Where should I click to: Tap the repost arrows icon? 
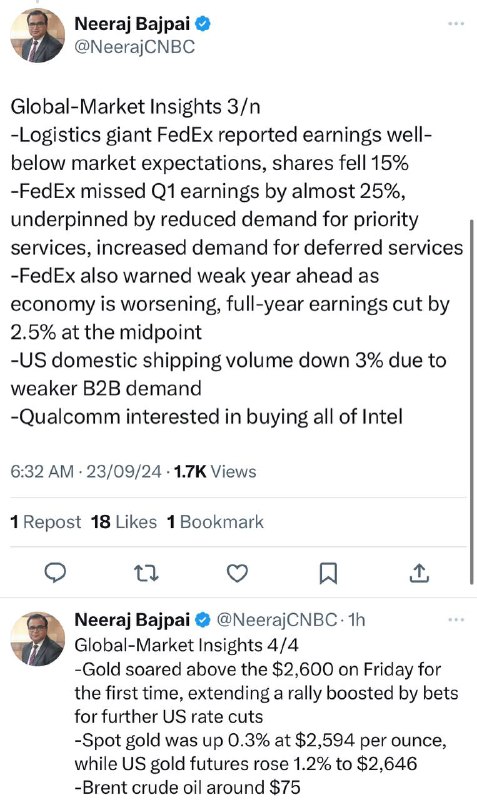pyautogui.click(x=146, y=573)
